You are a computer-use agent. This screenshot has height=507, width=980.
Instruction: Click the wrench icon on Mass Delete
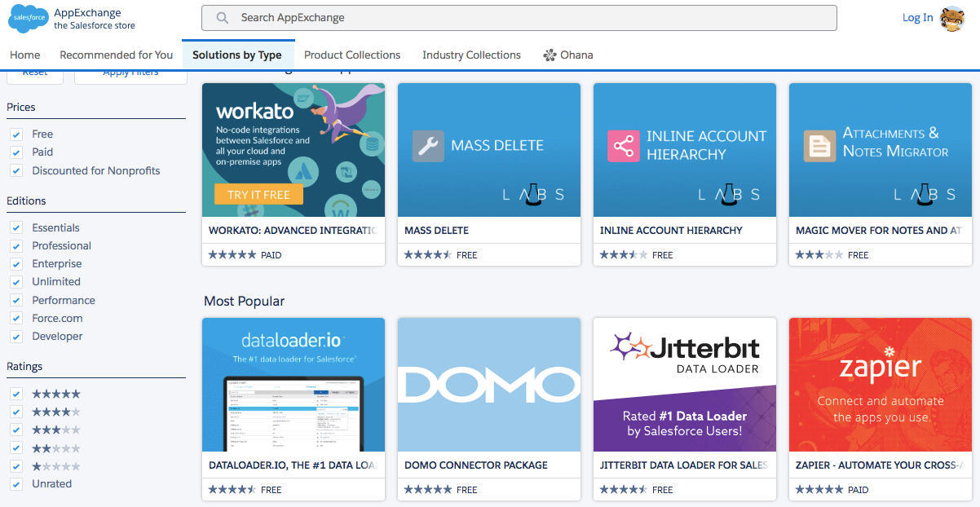[x=428, y=146]
